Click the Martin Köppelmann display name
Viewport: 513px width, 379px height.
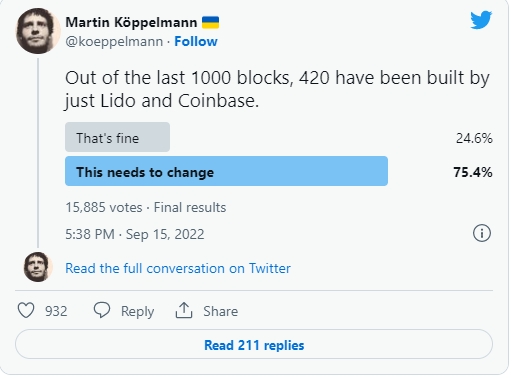coord(131,23)
